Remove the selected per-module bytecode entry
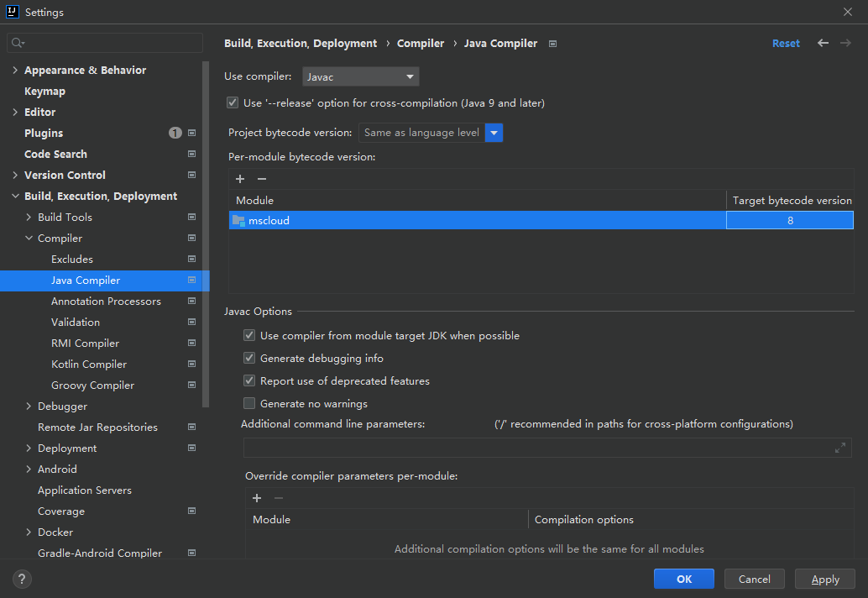The height and width of the screenshot is (598, 868). [x=262, y=179]
